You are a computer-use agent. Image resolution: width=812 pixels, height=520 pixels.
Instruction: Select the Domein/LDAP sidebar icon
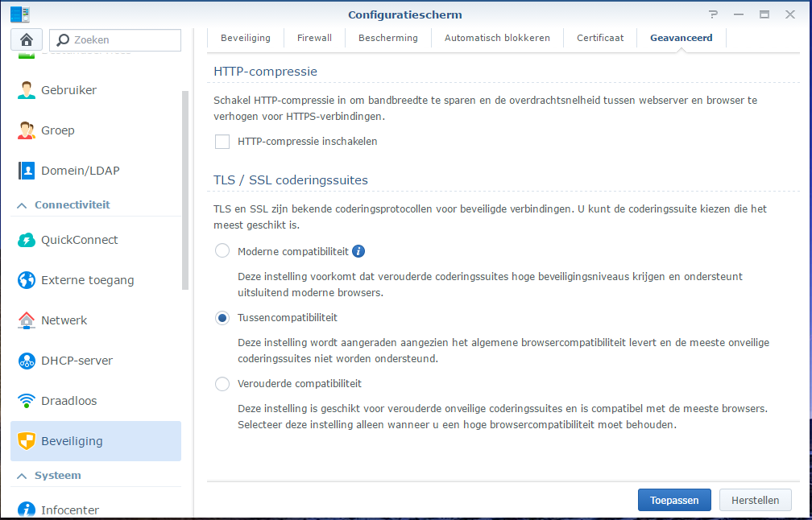click(x=27, y=171)
